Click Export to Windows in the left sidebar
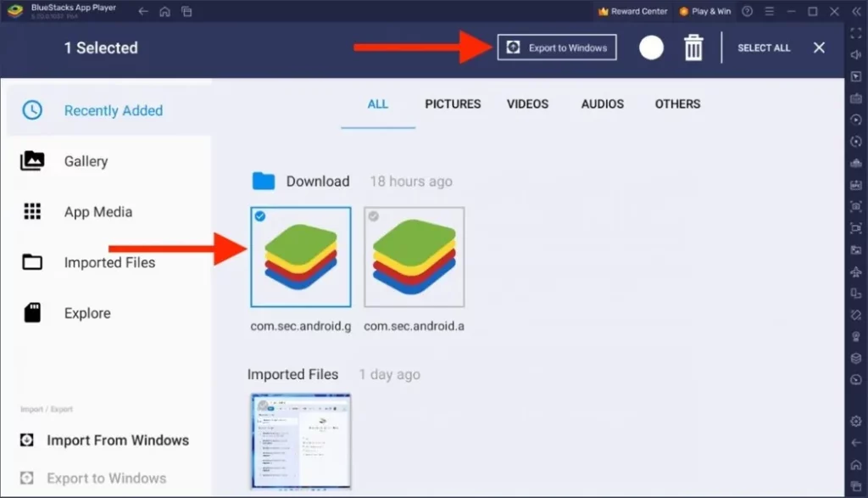Viewport: 868px width, 498px height. pos(93,478)
